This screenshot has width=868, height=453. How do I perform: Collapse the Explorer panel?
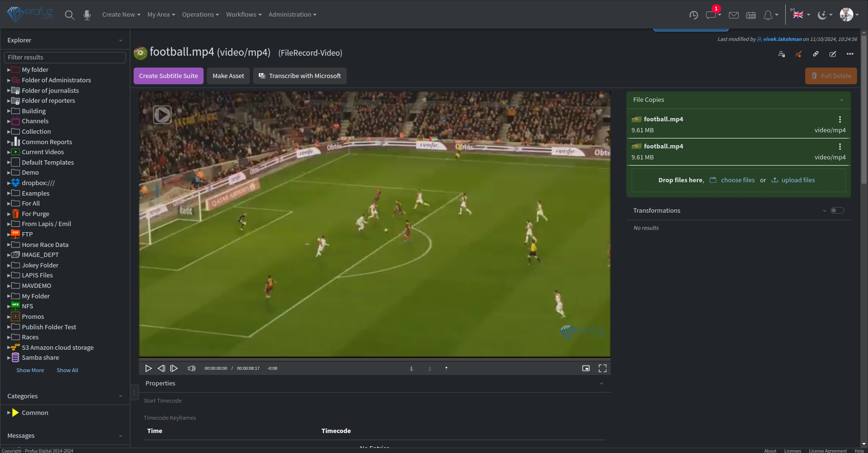coord(120,40)
